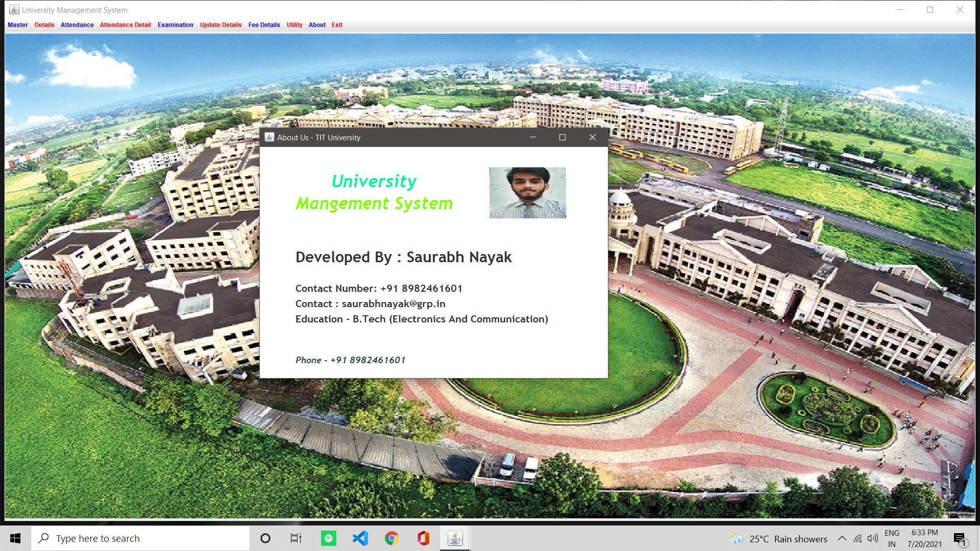Open Microsoft Office from taskbar
The height and width of the screenshot is (551, 980).
(423, 538)
